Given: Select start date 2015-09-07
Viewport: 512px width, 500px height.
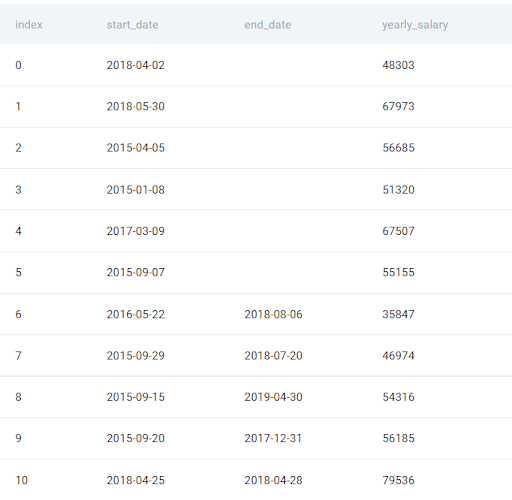Looking at the screenshot, I should pyautogui.click(x=136, y=272).
